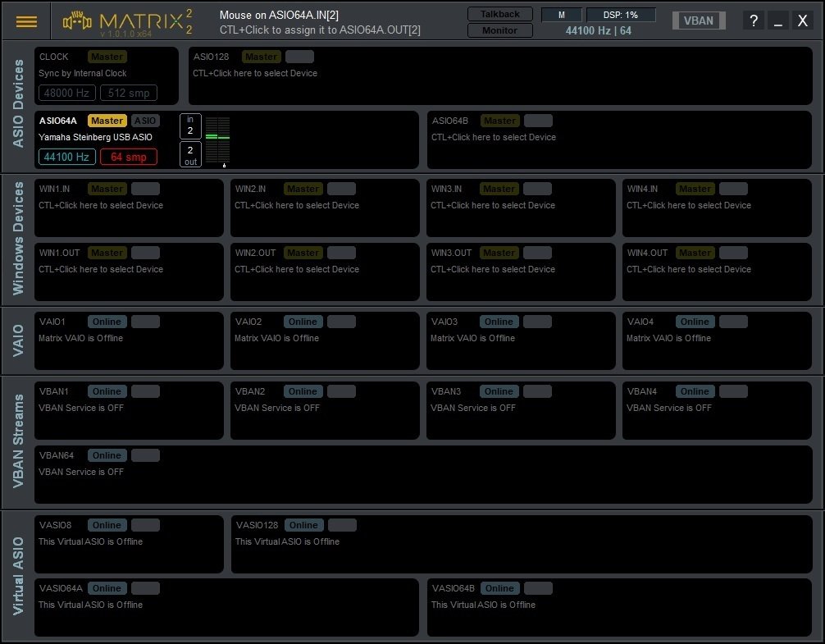This screenshot has height=644, width=825.
Task: Click ASIO64A level meter
Action: point(217,140)
